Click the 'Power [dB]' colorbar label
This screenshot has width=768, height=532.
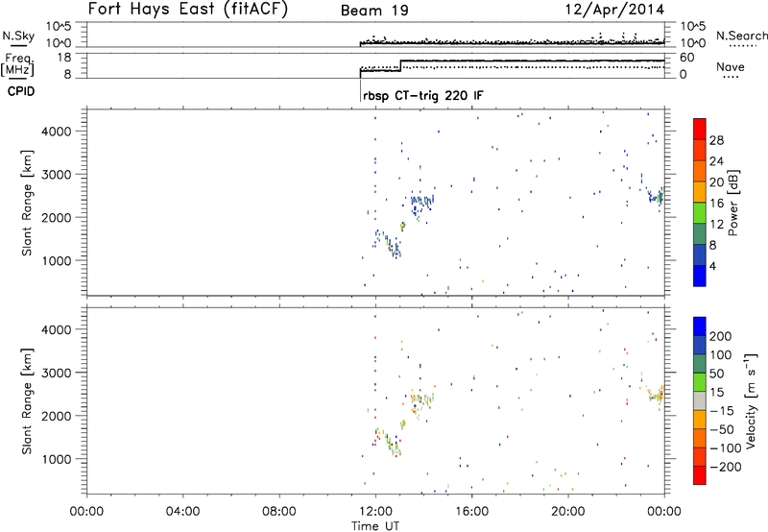tap(732, 203)
